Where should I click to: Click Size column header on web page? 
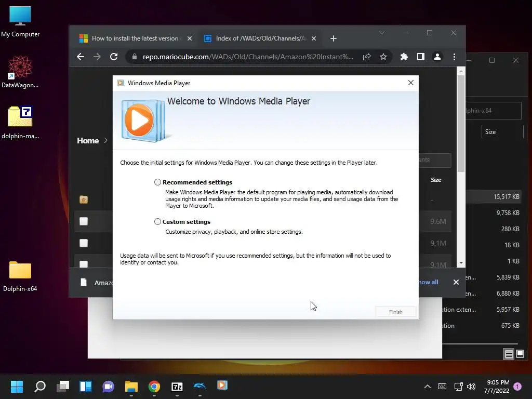[x=436, y=180]
